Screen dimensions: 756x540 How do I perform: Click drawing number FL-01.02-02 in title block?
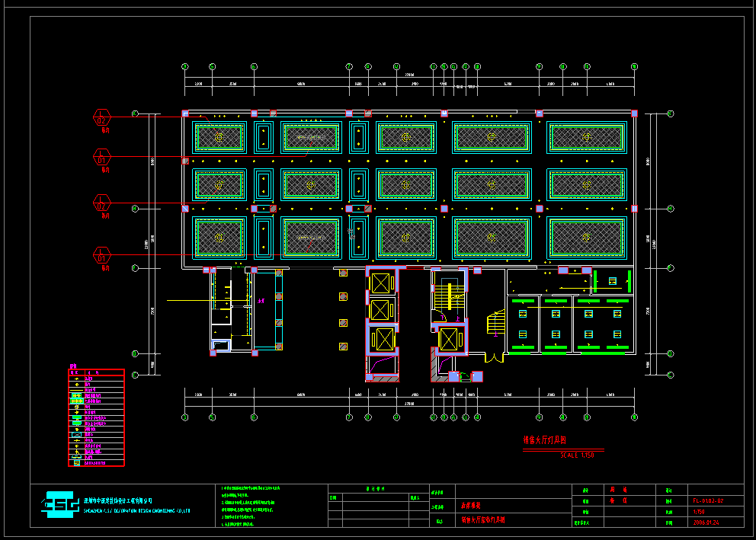click(707, 501)
